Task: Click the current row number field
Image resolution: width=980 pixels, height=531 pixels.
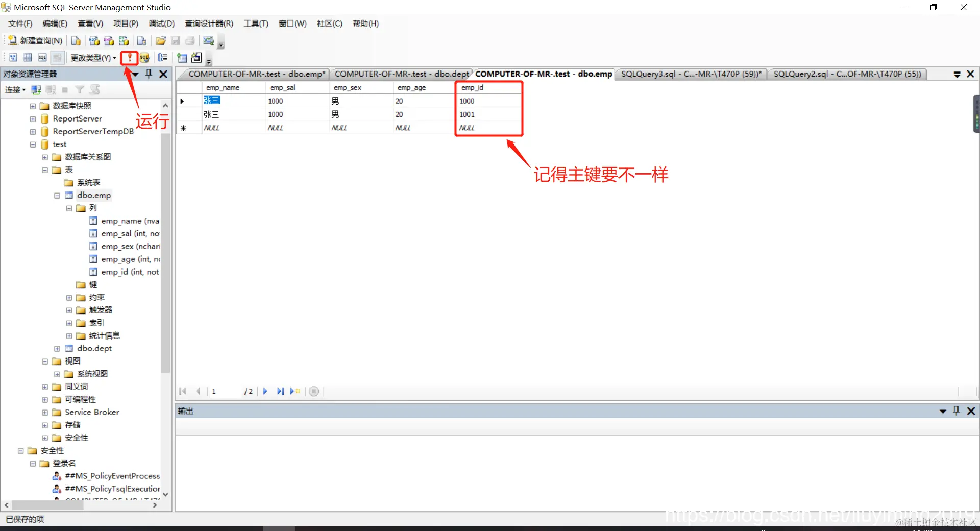Action: click(x=225, y=391)
